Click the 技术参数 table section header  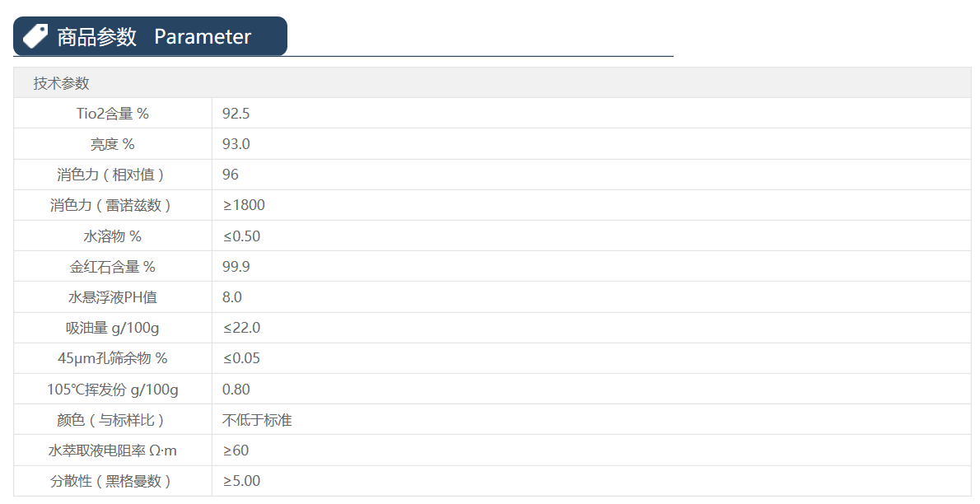tap(62, 83)
